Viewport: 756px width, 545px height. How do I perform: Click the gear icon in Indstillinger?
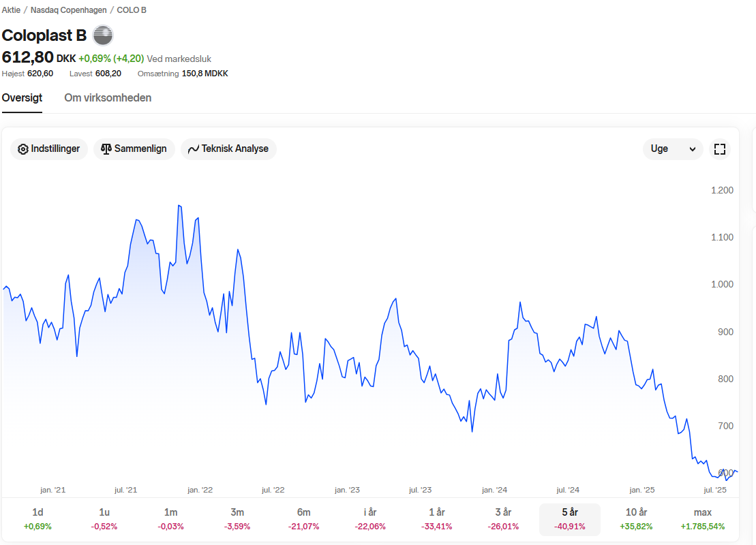22,149
